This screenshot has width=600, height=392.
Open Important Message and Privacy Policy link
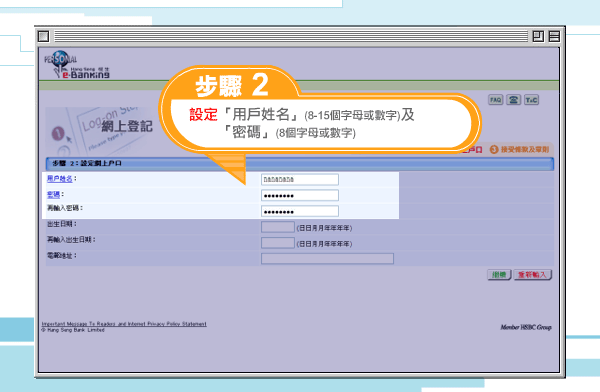pyautogui.click(x=124, y=324)
